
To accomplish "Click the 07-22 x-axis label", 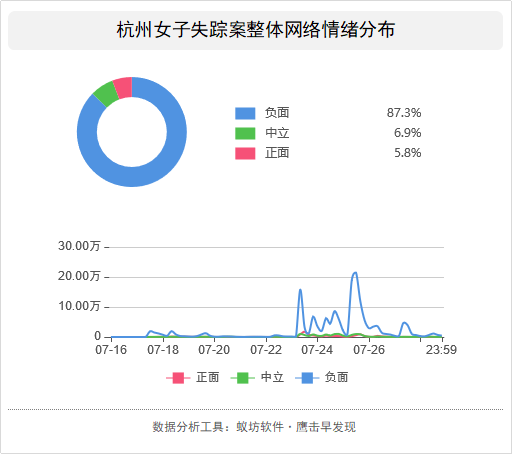I will (x=266, y=350).
